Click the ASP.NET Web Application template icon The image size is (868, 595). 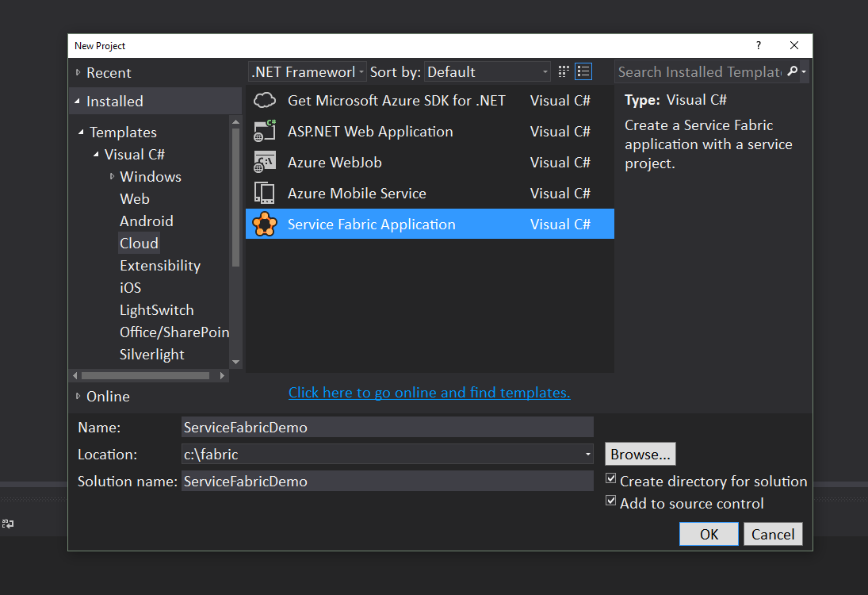[265, 132]
